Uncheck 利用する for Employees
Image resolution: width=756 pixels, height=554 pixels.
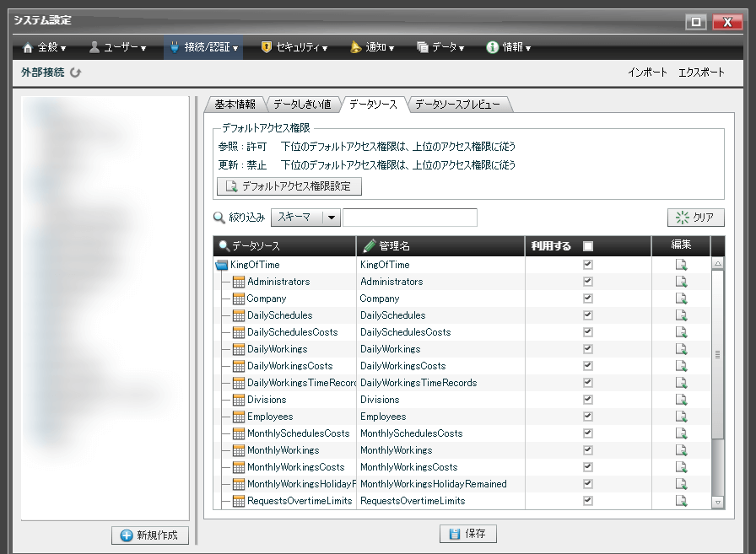(588, 417)
